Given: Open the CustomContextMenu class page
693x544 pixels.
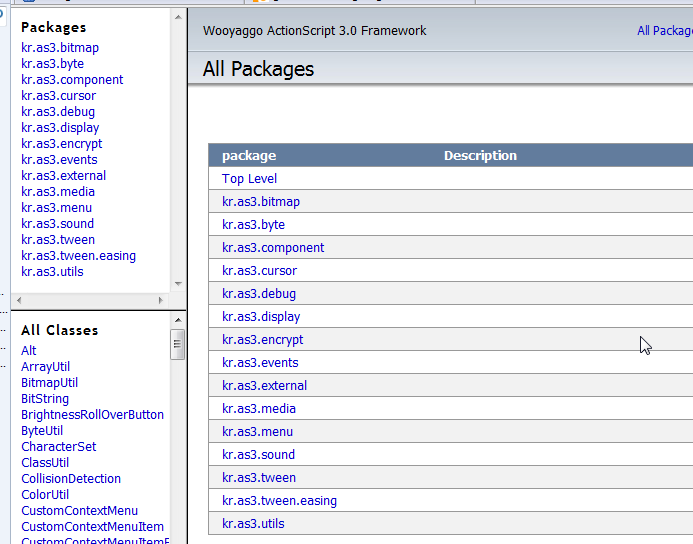Looking at the screenshot, I should tap(79, 510).
